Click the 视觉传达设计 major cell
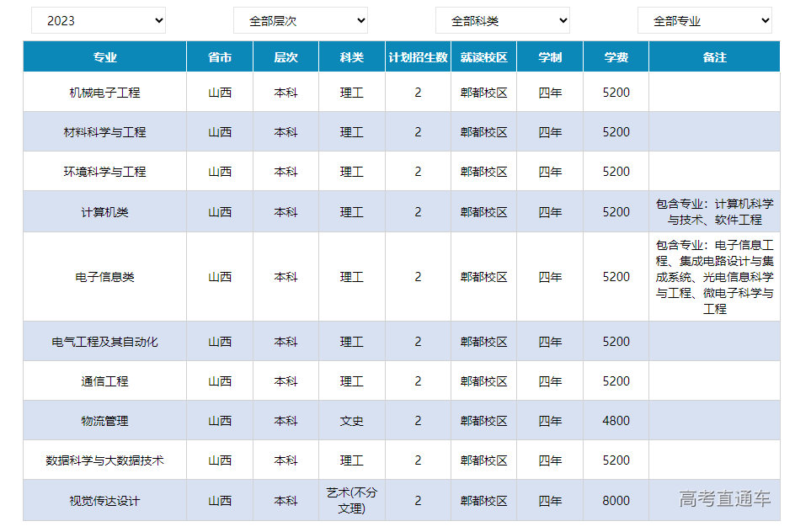 105,501
